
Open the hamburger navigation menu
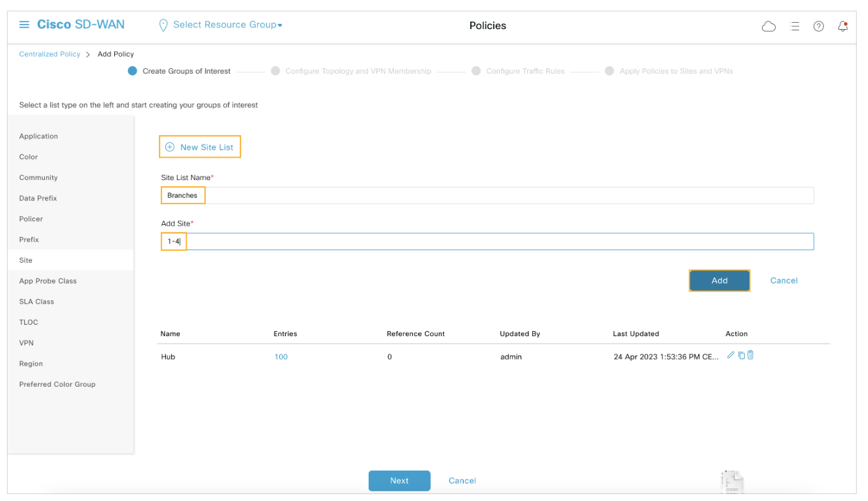(x=25, y=25)
